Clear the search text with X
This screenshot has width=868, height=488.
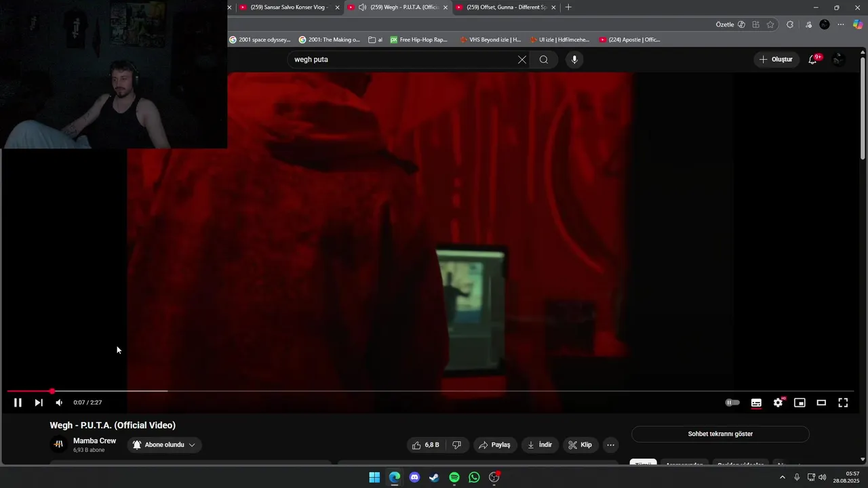tap(522, 60)
